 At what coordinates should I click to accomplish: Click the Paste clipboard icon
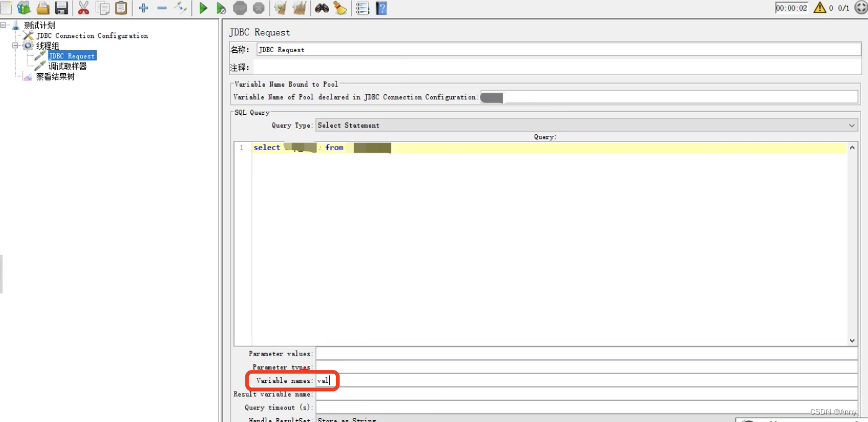121,8
